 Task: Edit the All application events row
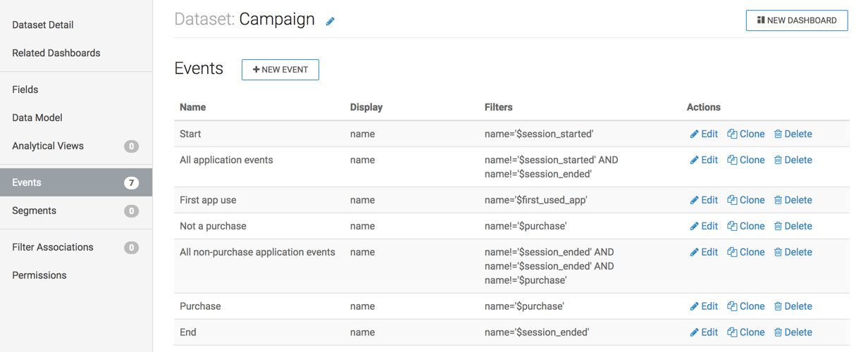(704, 160)
